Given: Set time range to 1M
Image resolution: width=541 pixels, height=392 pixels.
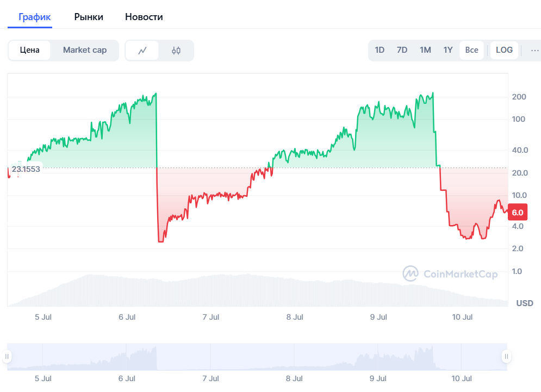Looking at the screenshot, I should 425,50.
